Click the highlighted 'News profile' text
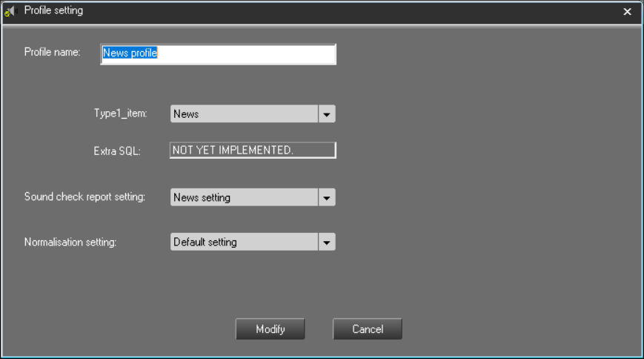 point(130,53)
